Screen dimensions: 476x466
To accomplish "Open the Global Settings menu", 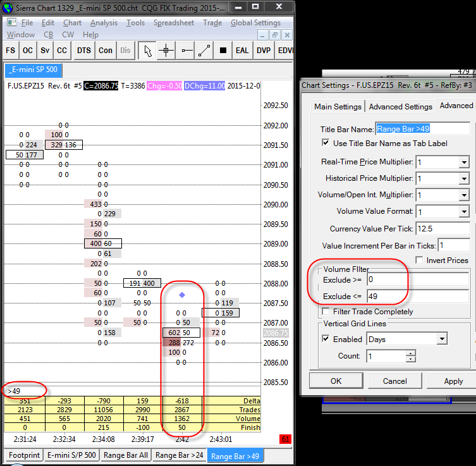I will click(255, 23).
